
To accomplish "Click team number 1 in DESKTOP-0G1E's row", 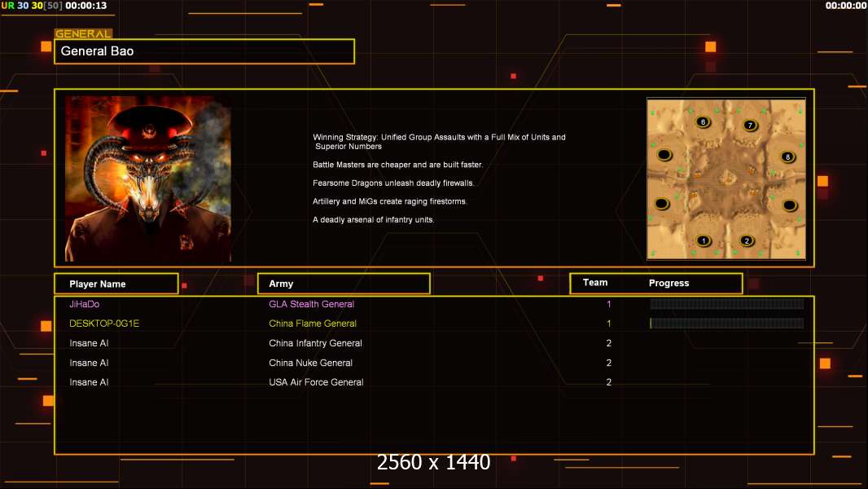I will pos(608,324).
